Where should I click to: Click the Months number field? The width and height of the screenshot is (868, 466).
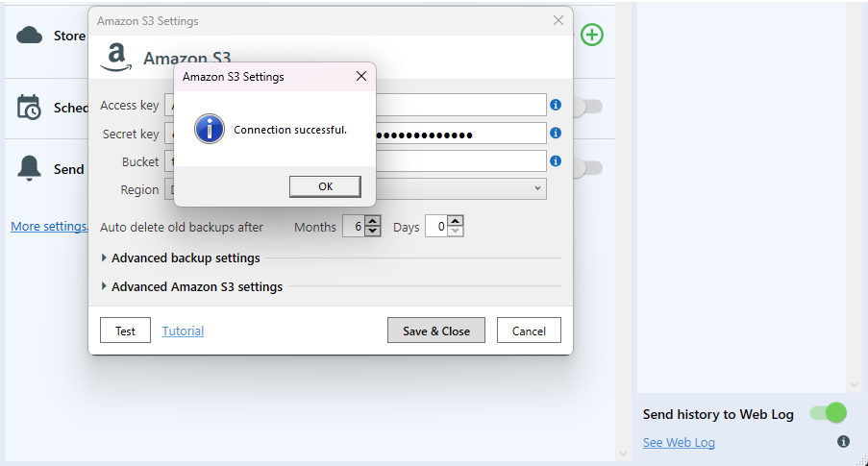355,226
